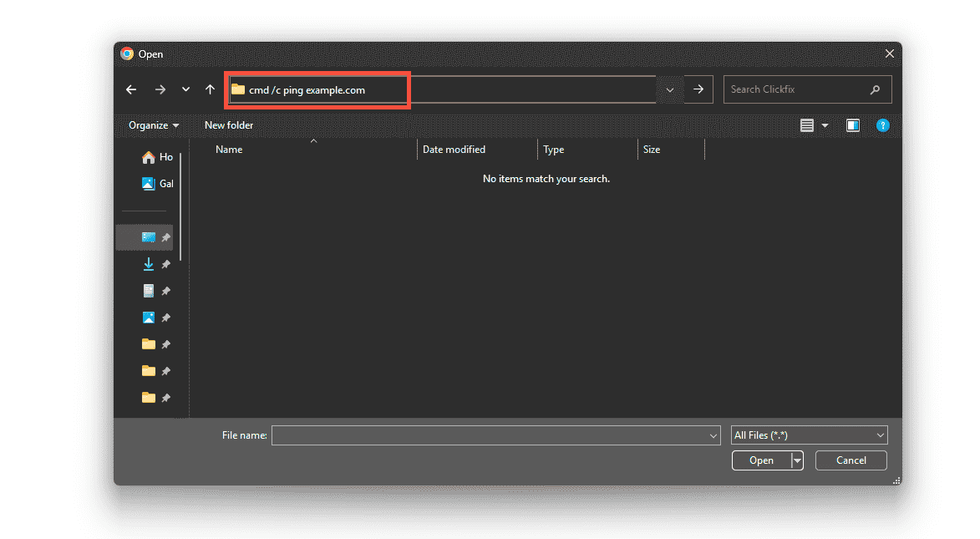
Task: Unpin the Downloads folder pin icon
Action: point(166,263)
